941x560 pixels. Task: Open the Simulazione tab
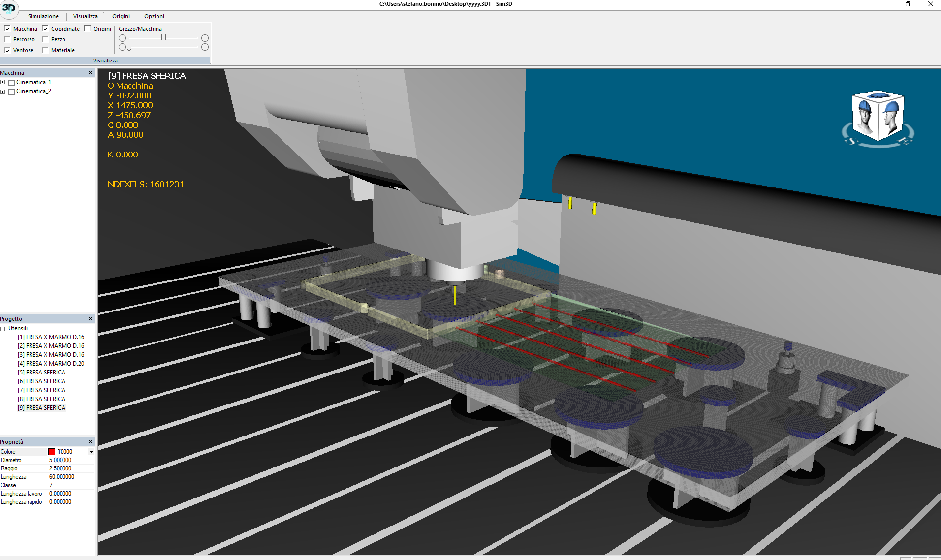(43, 16)
